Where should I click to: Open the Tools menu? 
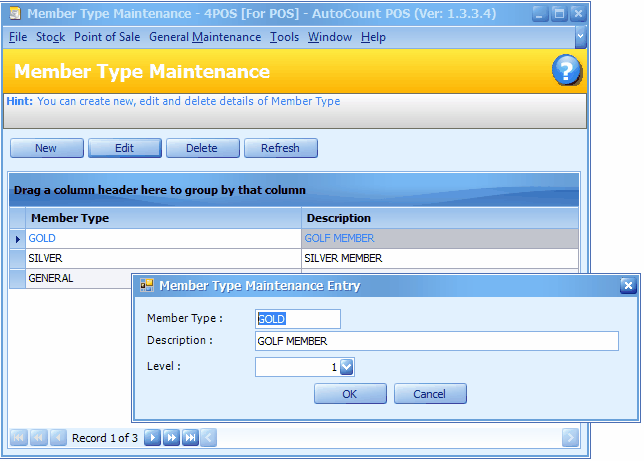(x=284, y=37)
